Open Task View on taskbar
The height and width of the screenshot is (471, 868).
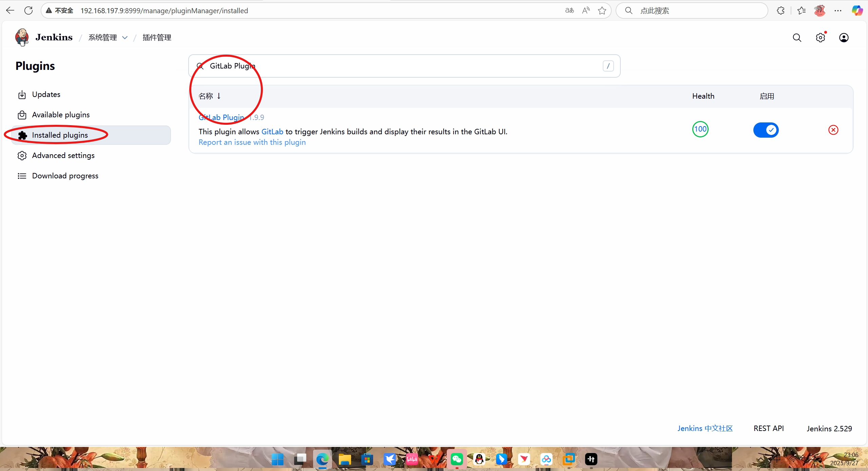coord(300,459)
